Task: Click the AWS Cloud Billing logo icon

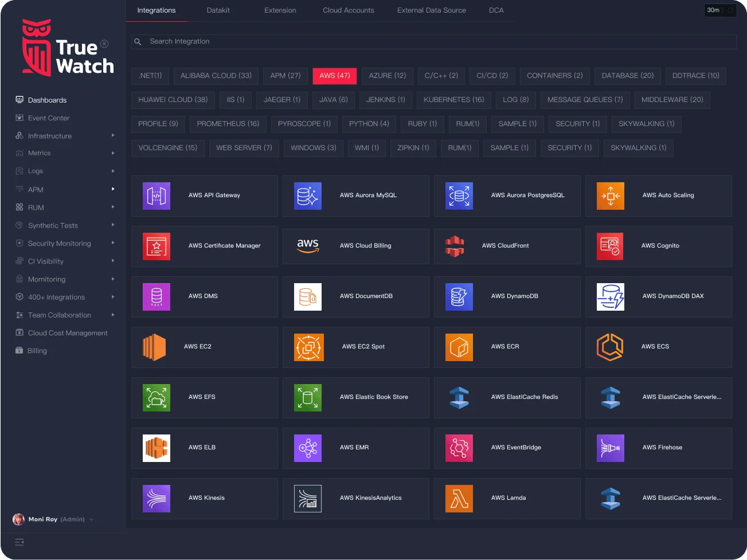Action: 308,245
